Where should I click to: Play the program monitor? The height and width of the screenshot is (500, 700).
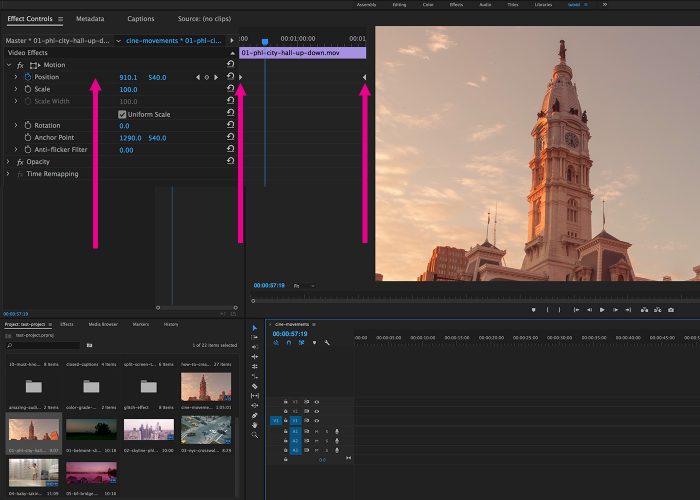[602, 310]
